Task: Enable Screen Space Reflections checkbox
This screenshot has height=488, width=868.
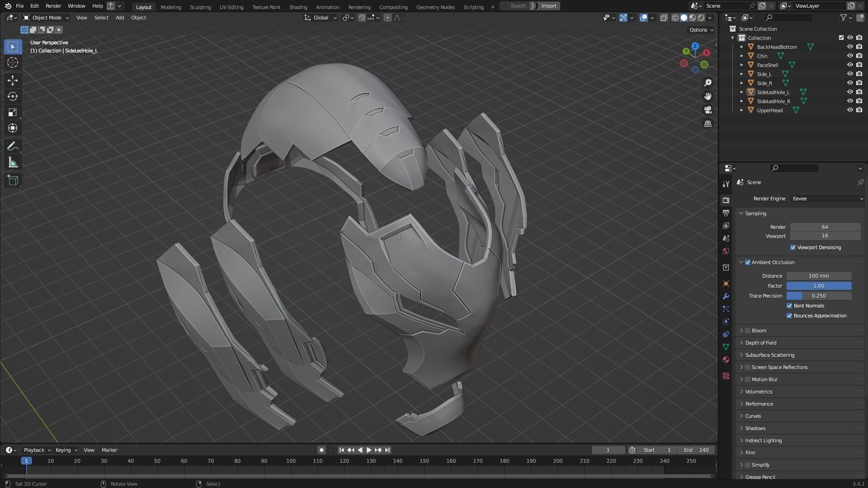Action: coord(748,367)
